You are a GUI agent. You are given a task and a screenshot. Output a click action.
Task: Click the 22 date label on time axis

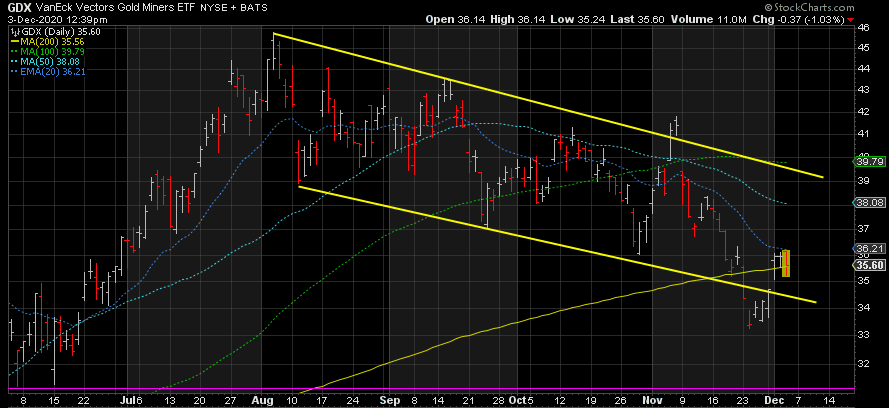click(82, 400)
